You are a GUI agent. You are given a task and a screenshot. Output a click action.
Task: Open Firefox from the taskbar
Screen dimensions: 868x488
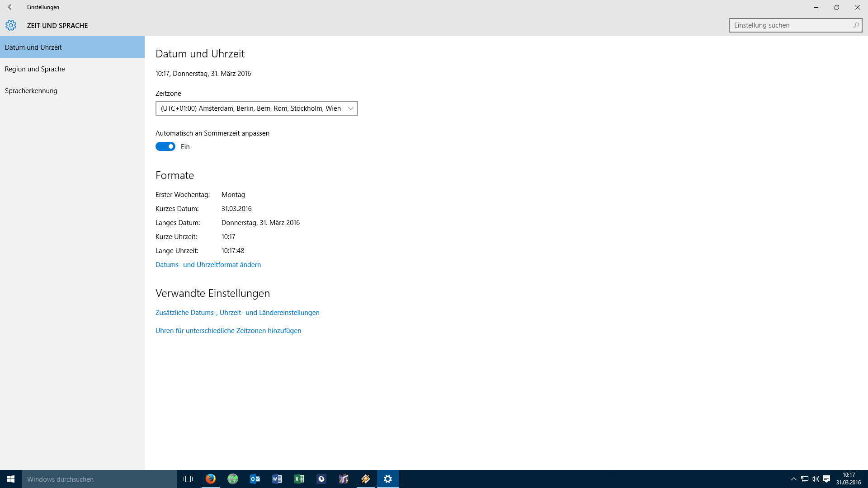pos(211,479)
